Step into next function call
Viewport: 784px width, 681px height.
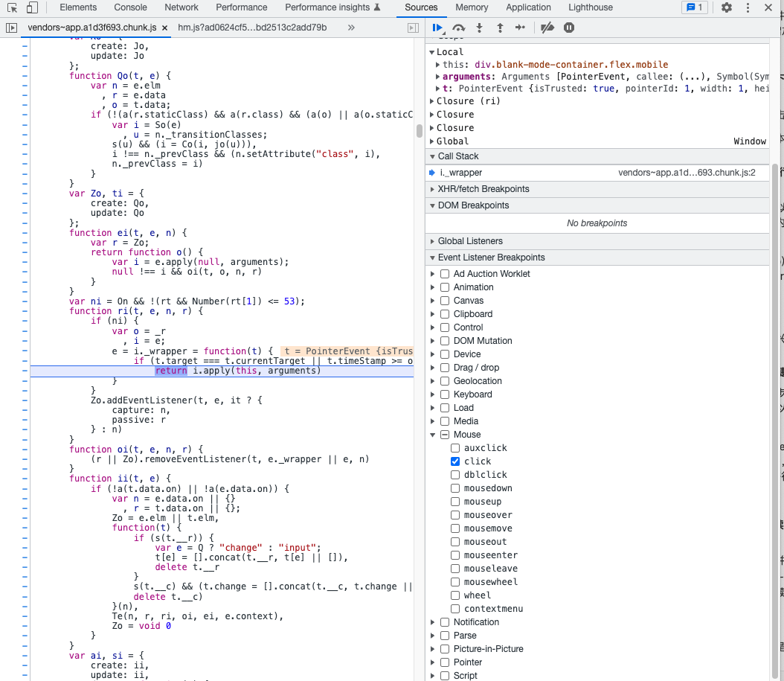tap(480, 28)
